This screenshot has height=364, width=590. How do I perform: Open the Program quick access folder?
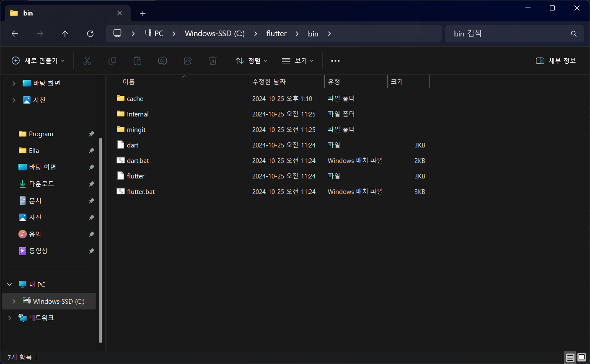[x=41, y=134]
